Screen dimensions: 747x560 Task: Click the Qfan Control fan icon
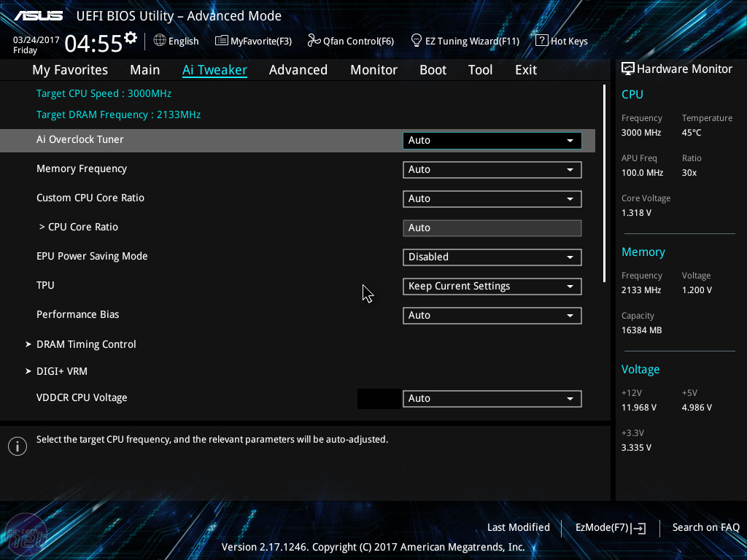(314, 41)
